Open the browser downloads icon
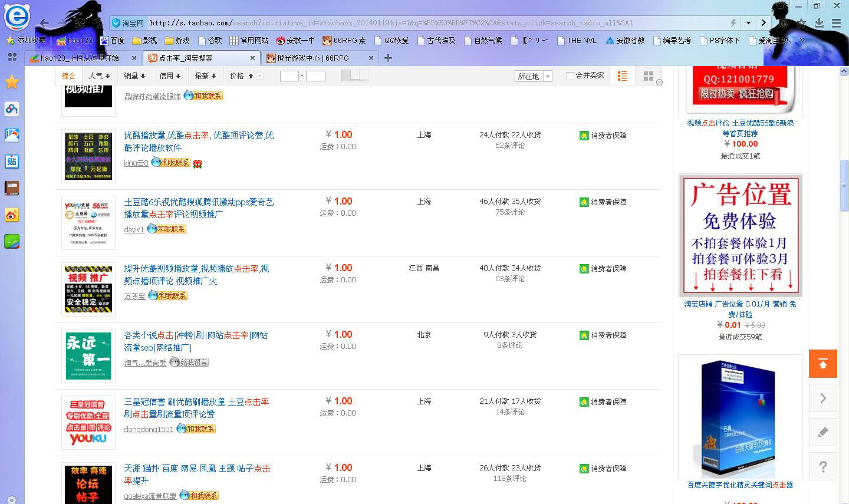This screenshot has width=849, height=504. [x=819, y=23]
